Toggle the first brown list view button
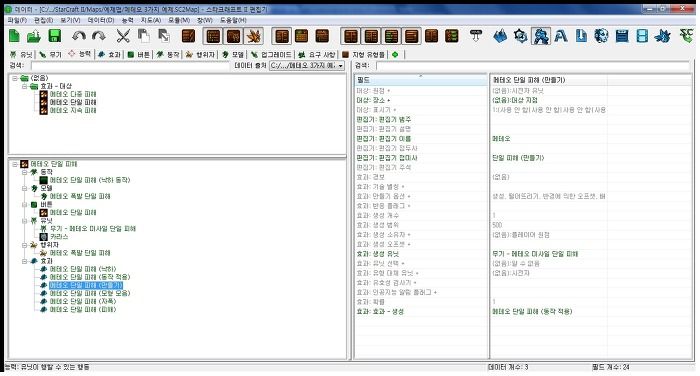This screenshot has width=700, height=376. (213, 36)
